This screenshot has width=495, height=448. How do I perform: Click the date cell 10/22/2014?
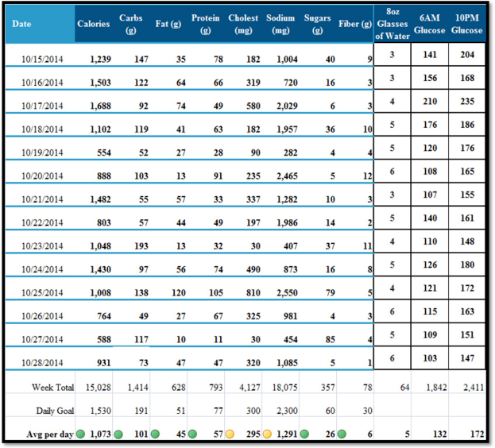tap(42, 222)
